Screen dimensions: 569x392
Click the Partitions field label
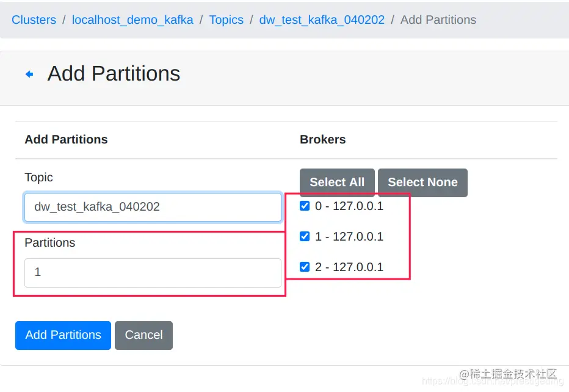(49, 242)
